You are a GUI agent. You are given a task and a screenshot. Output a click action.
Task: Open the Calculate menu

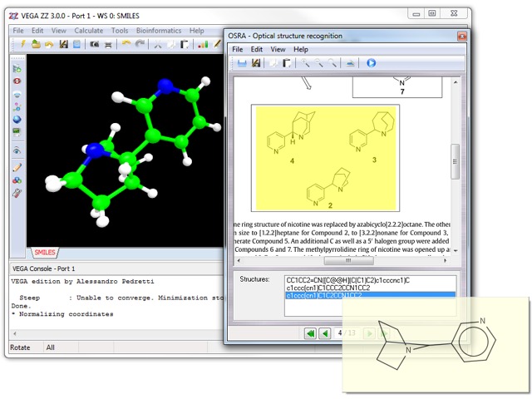89,31
